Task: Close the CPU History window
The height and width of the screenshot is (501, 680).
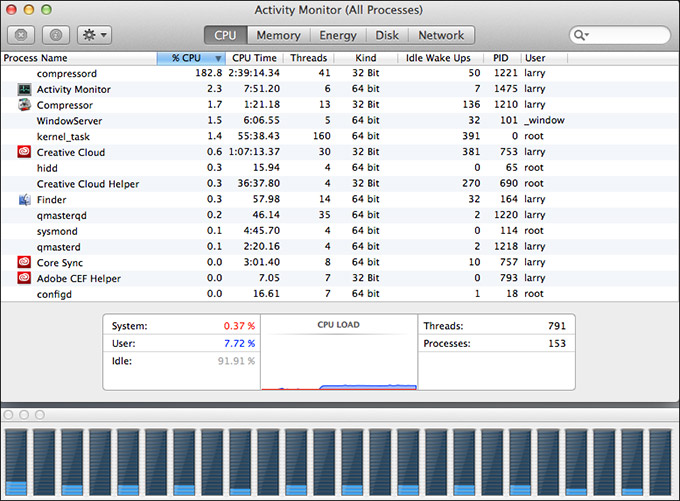Action: pyautogui.click(x=8, y=415)
